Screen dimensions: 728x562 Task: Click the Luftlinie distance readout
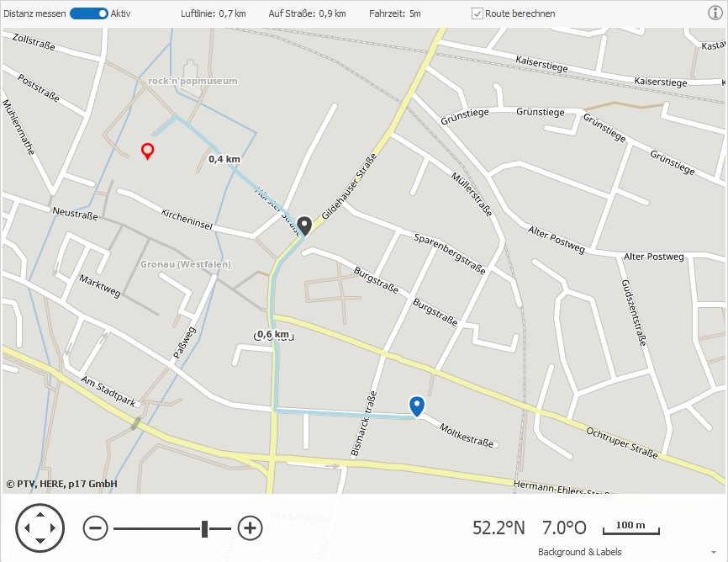[214, 13]
